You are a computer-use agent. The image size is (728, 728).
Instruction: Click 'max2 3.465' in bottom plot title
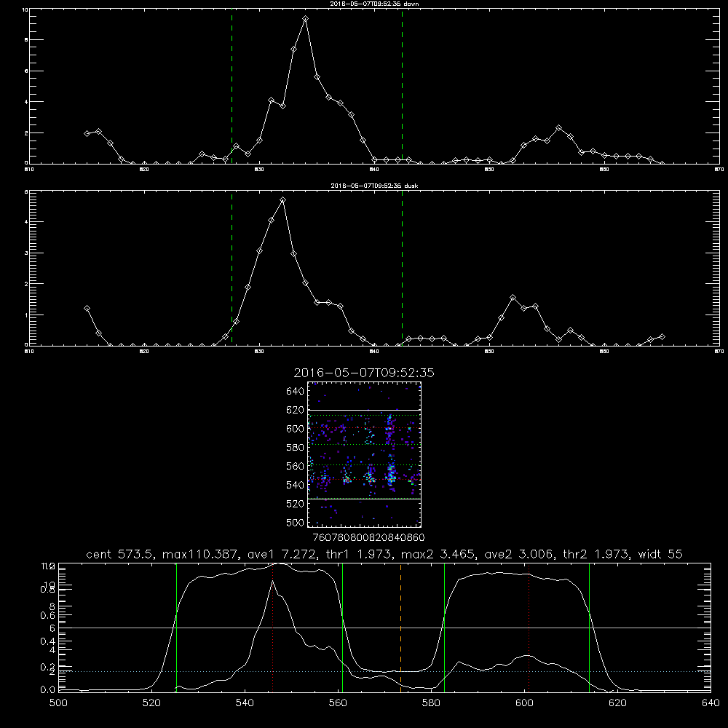(x=438, y=554)
